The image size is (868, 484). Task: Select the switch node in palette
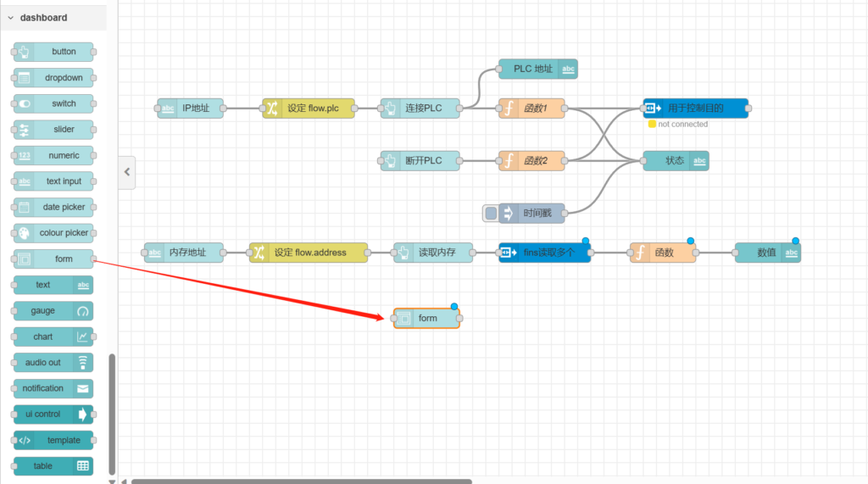click(53, 103)
